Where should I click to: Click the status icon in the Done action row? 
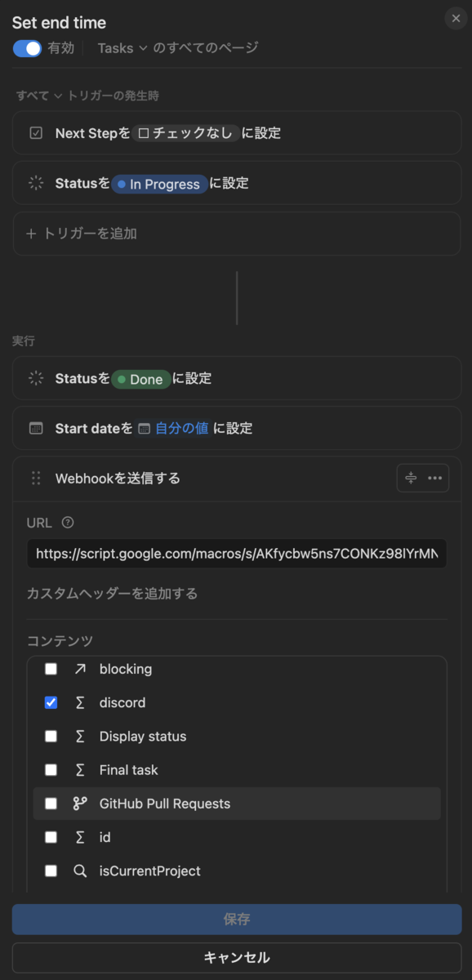36,378
